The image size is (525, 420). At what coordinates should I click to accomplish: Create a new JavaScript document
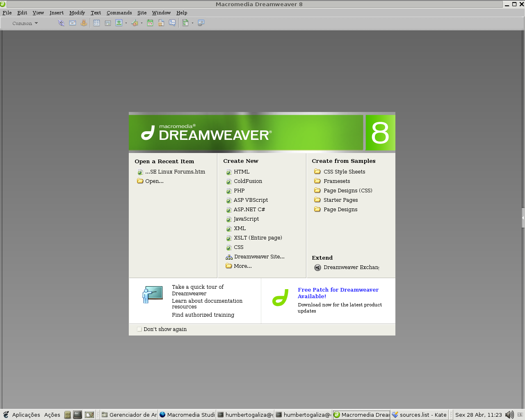(242, 219)
